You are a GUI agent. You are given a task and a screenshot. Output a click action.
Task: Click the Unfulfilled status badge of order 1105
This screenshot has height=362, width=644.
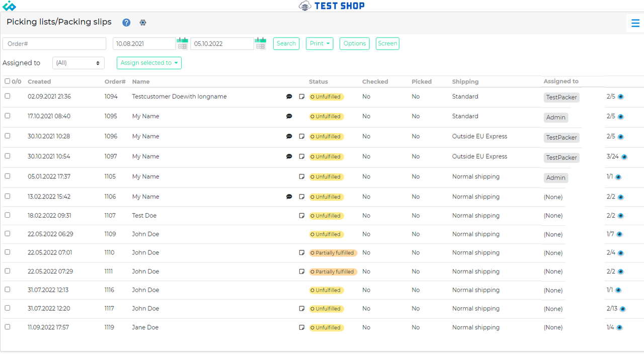pyautogui.click(x=326, y=176)
